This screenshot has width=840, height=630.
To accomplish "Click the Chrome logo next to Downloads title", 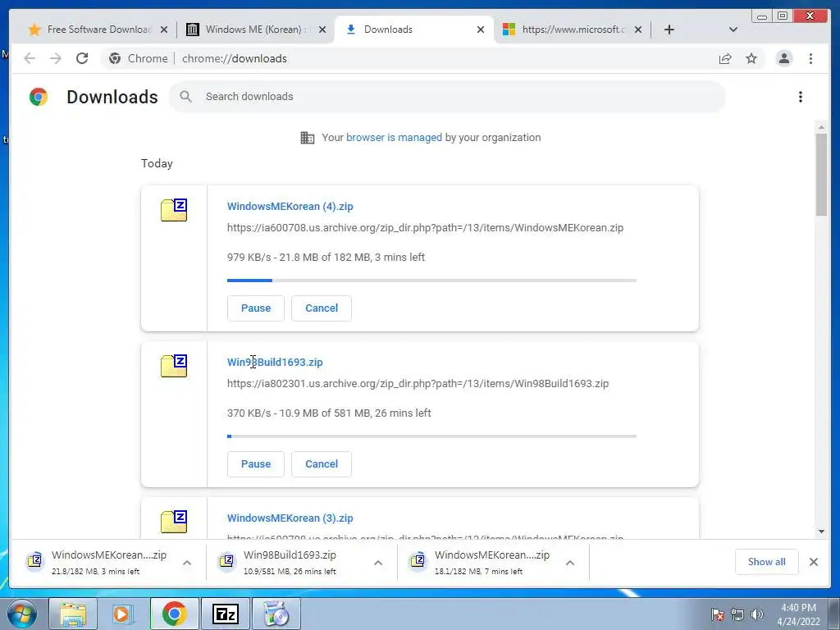I will [x=39, y=97].
